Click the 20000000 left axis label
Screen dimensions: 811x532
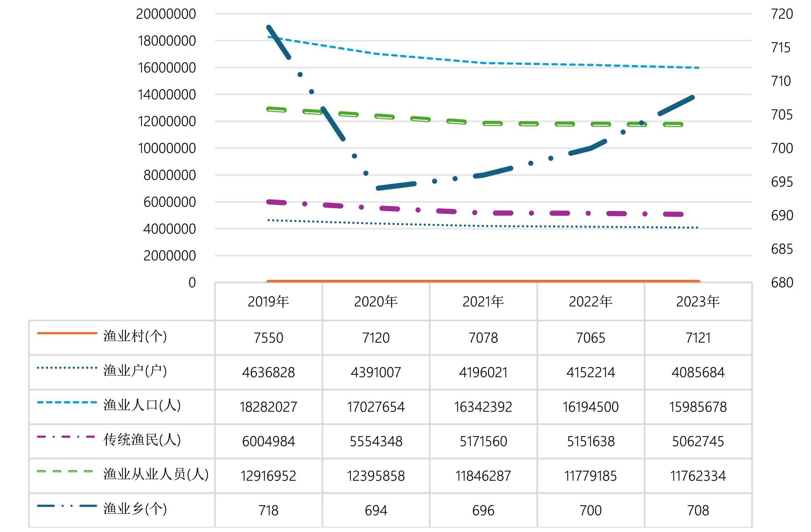[166, 14]
